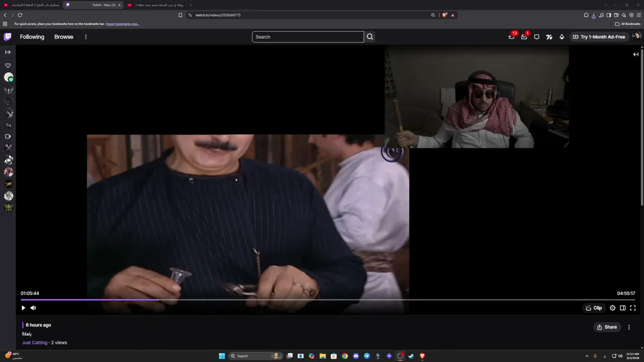Show hidden system tray icons
The width and height of the screenshot is (644, 362).
[x=587, y=356]
